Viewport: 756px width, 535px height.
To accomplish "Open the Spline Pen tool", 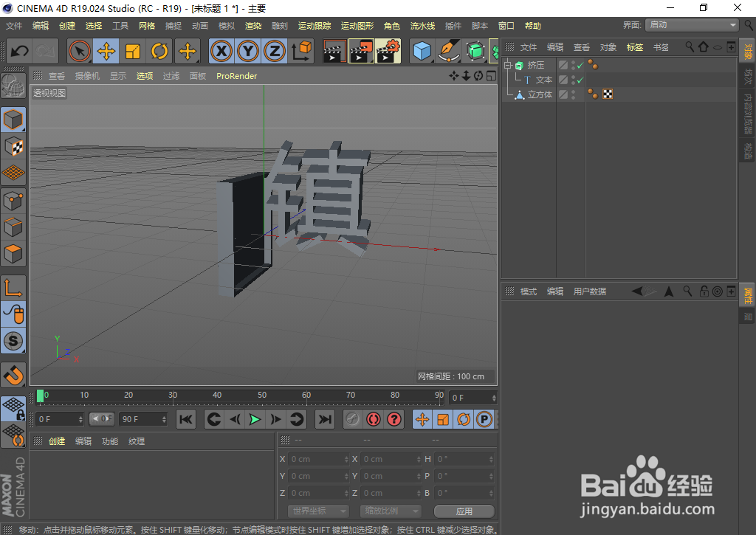I will coord(449,51).
